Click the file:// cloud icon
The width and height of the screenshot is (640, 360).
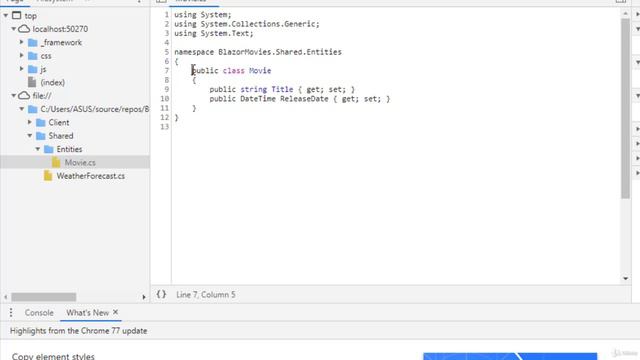click(x=24, y=96)
